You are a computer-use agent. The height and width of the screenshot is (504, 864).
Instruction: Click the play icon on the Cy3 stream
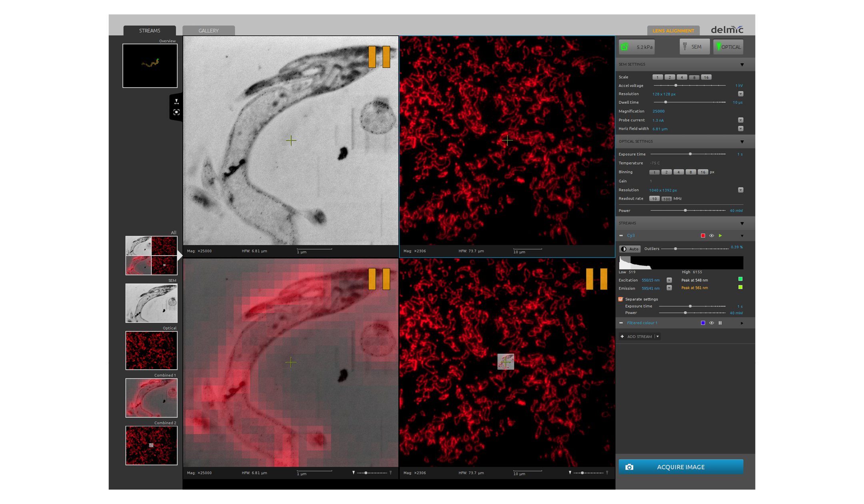click(720, 236)
